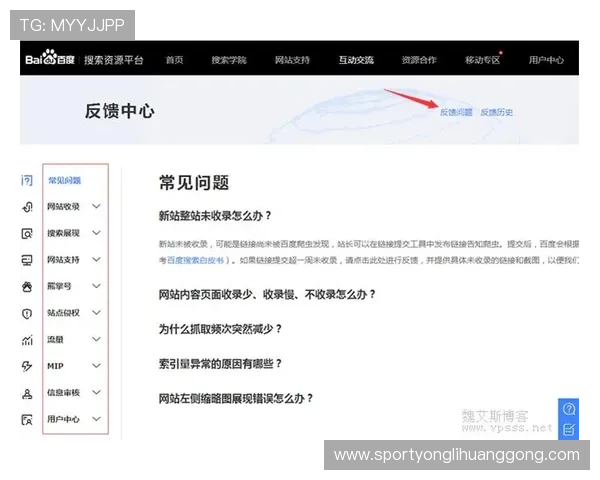The width and height of the screenshot is (600, 480).
Task: Click the 网站支持 monitor icon in sidebar
Action: [x=27, y=260]
